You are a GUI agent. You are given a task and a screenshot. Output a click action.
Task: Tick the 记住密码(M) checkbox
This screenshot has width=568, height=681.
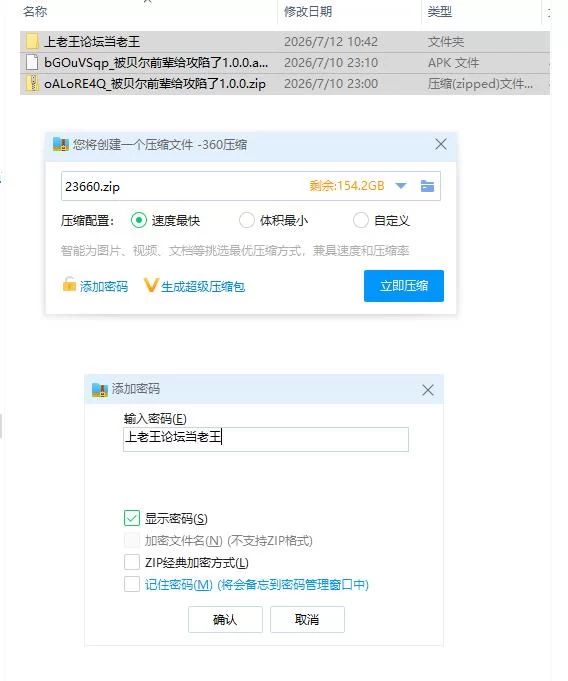(132, 584)
